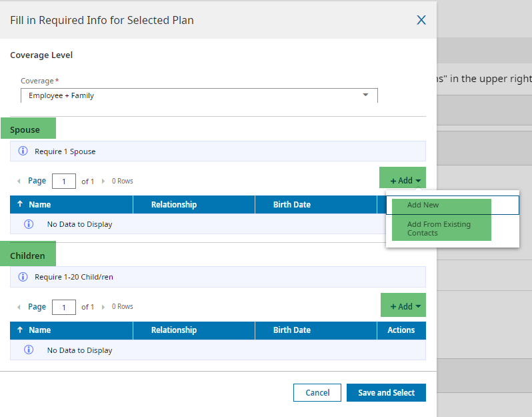This screenshot has height=417, width=532.
Task: Click info icon beside Require 1-20 Child/ren
Action: (23, 277)
